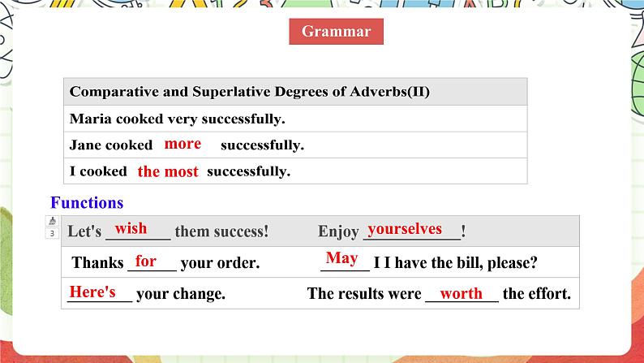644x363 pixels.
Task: Select the red answer 'more'
Action: (182, 144)
